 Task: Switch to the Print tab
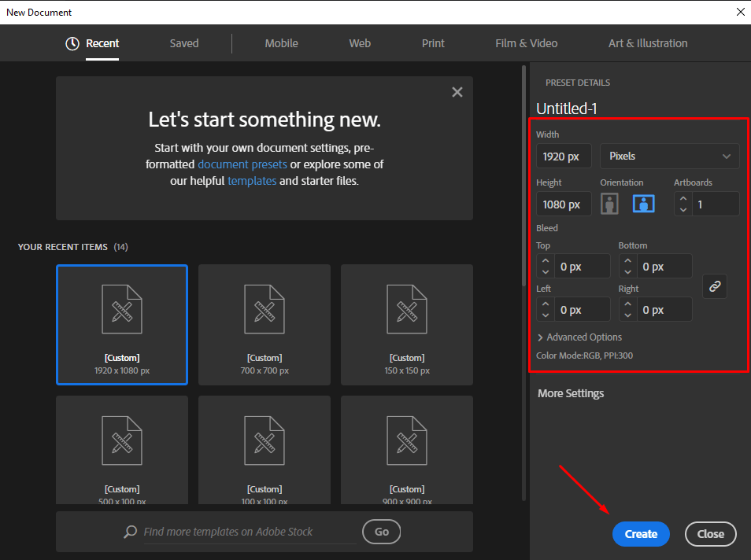(x=432, y=44)
